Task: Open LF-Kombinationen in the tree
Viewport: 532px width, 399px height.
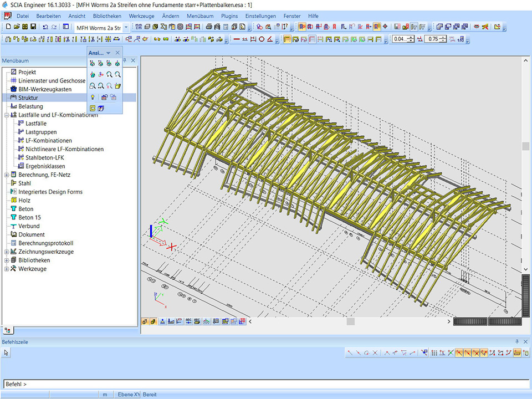Action: click(49, 141)
